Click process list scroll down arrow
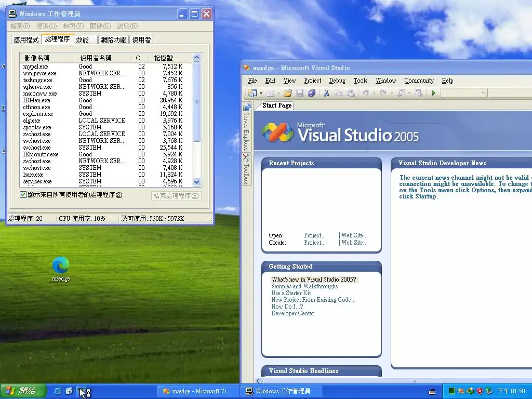Viewport: 532px width, 399px height. (197, 182)
